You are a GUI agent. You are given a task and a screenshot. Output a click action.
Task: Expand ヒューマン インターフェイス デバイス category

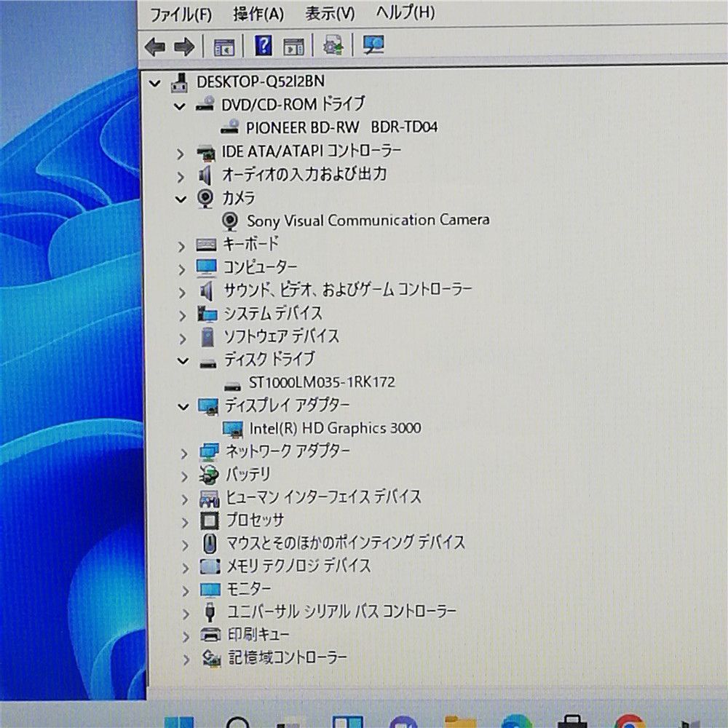tap(185, 499)
